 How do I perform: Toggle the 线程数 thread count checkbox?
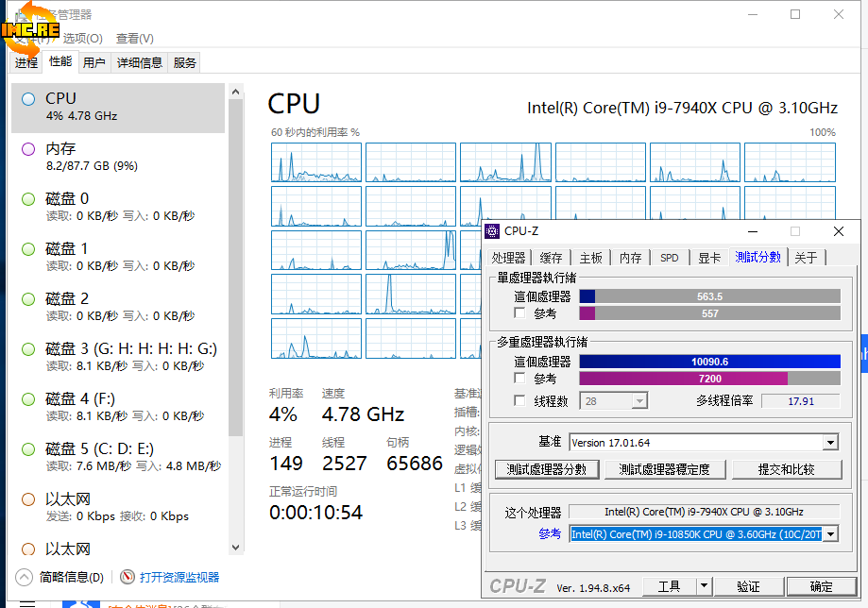click(x=519, y=400)
